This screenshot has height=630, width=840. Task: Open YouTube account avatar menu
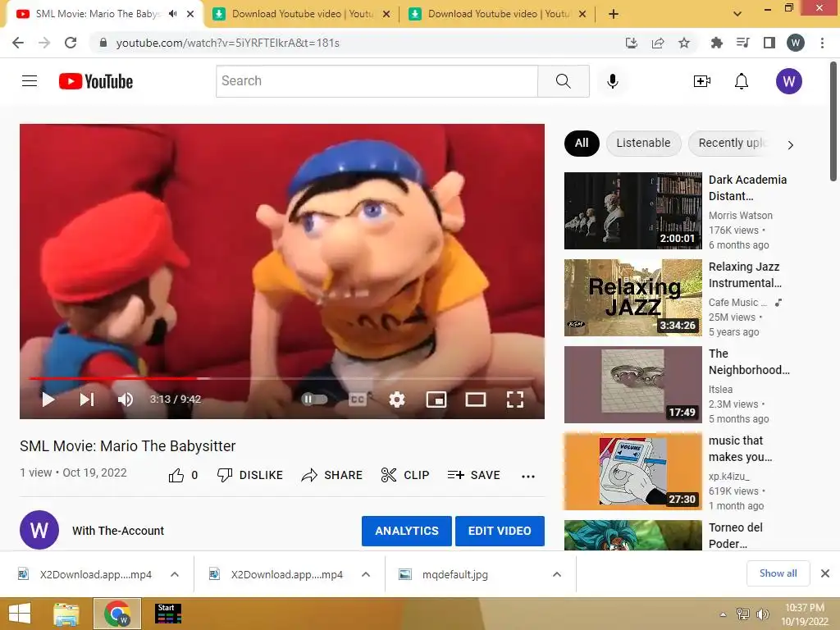[788, 81]
